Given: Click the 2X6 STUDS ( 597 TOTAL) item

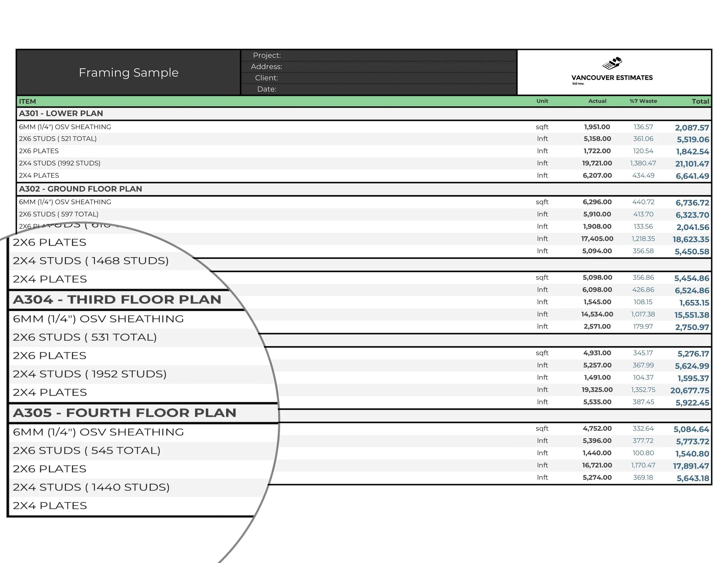Looking at the screenshot, I should [x=59, y=214].
